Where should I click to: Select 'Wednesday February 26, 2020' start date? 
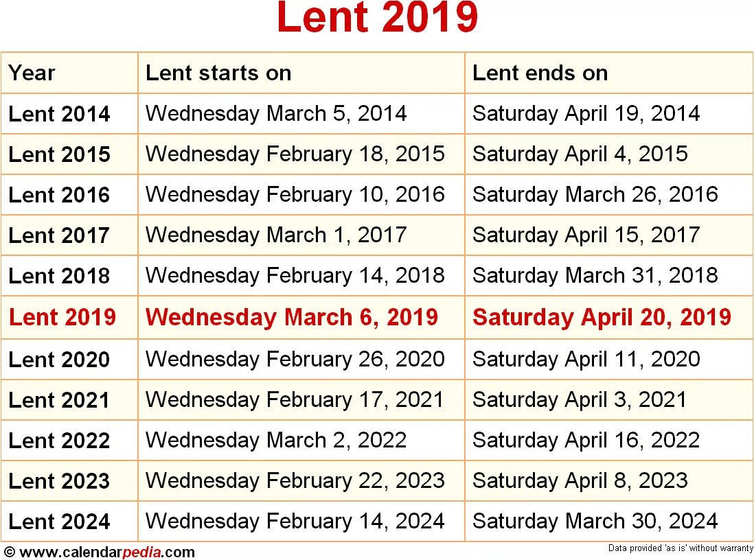point(295,359)
